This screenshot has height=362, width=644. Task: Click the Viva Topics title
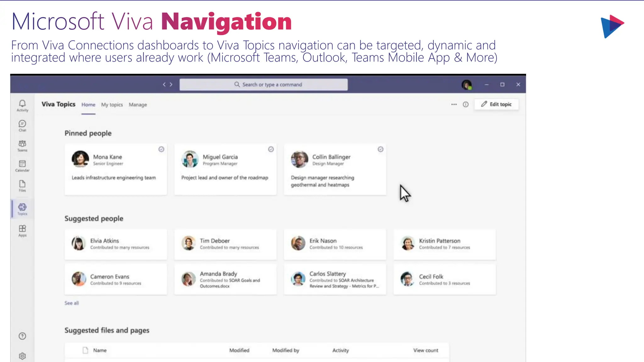click(58, 104)
